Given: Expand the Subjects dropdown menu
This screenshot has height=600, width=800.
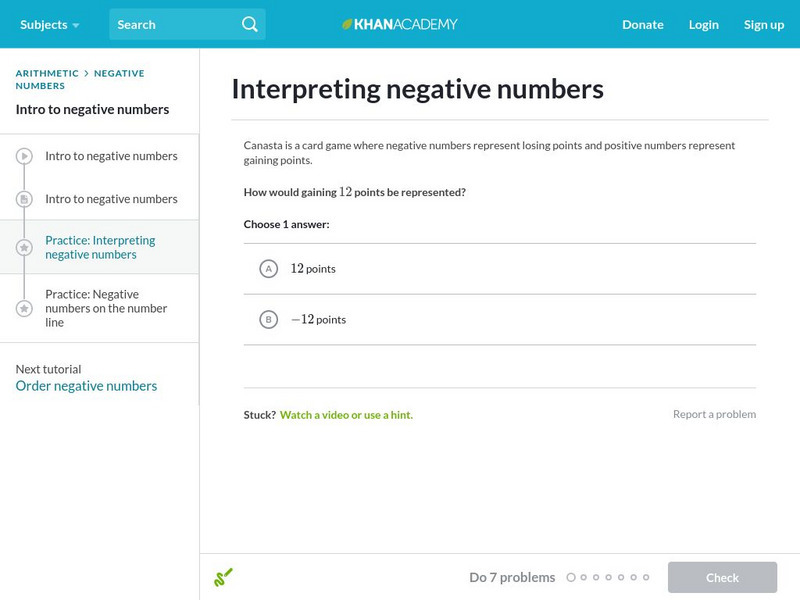Looking at the screenshot, I should (x=49, y=24).
